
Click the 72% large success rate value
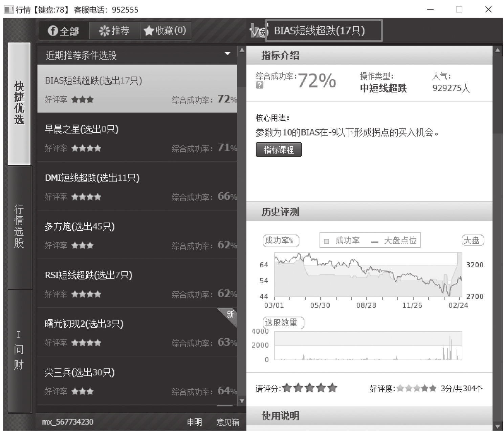[316, 81]
